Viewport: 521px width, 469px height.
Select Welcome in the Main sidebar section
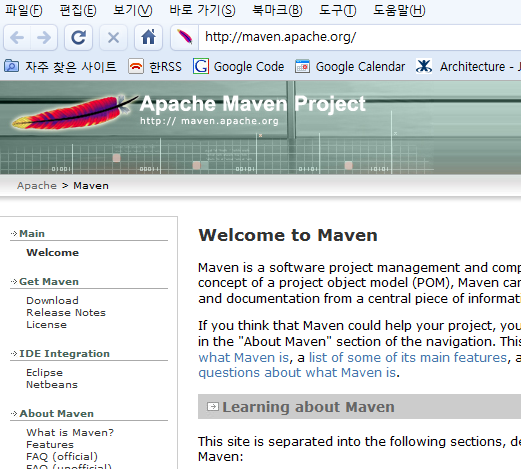[x=53, y=253]
